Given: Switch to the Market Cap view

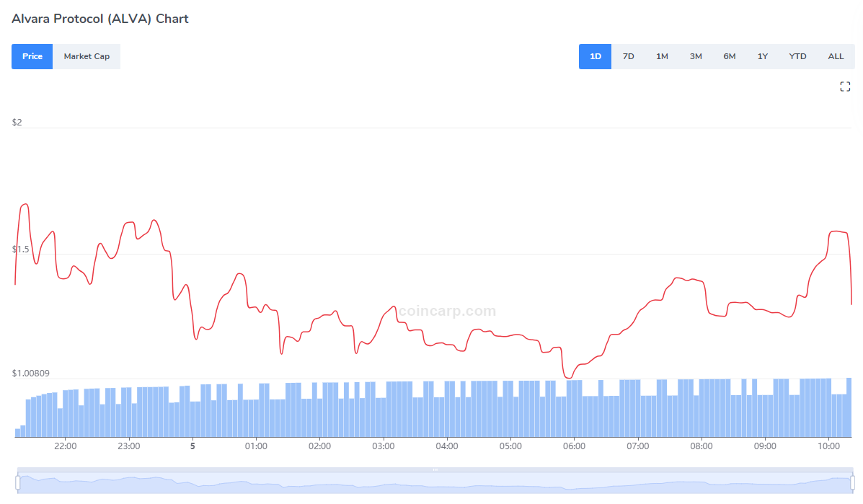Looking at the screenshot, I should click(87, 56).
